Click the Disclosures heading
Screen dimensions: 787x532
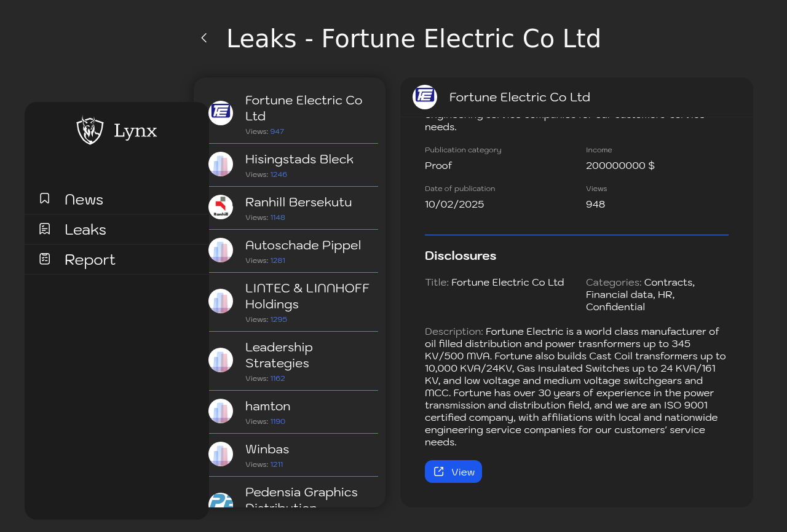pyautogui.click(x=461, y=256)
